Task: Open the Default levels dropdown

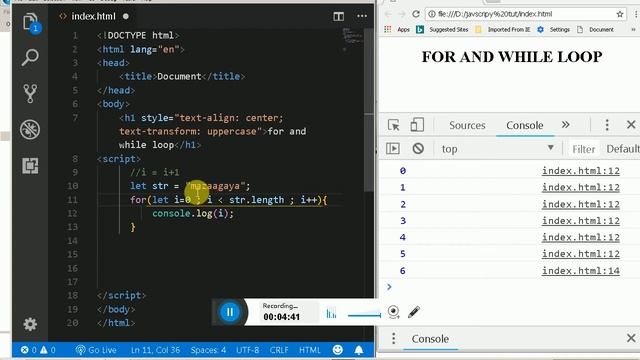Action: pyautogui.click(x=622, y=149)
